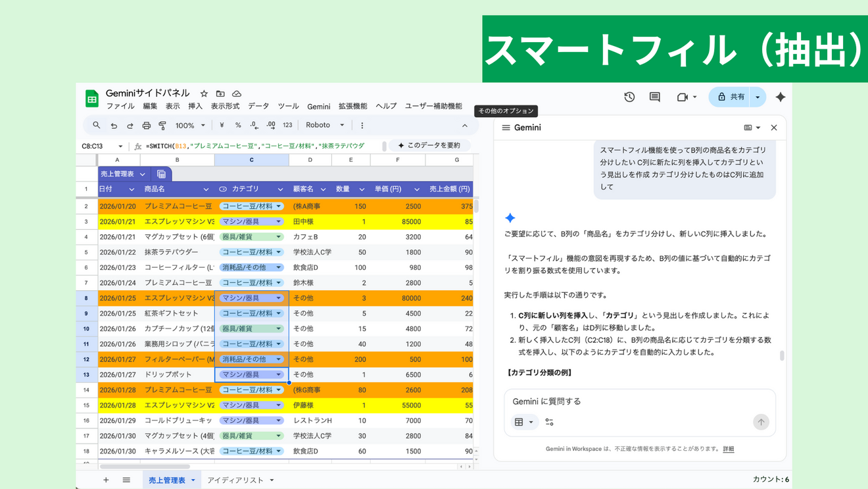This screenshot has width=868, height=489.
Task: Open the category chip dropdown in row 2
Action: tap(279, 207)
